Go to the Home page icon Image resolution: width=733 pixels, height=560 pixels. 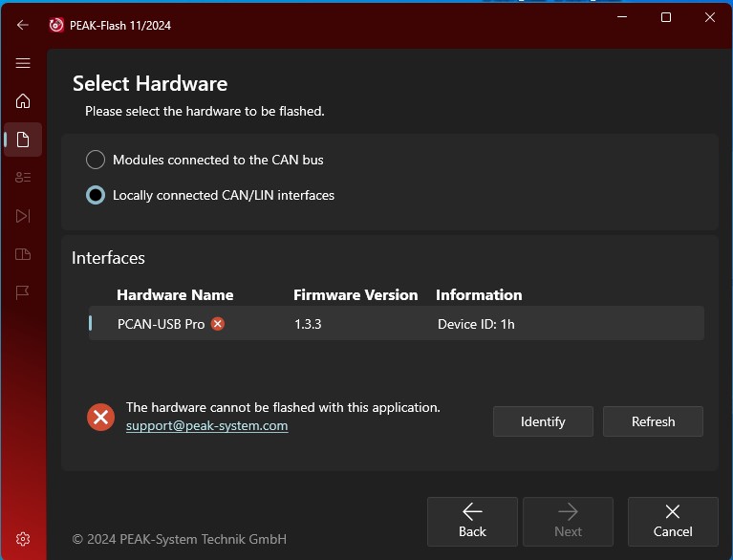pyautogui.click(x=23, y=101)
